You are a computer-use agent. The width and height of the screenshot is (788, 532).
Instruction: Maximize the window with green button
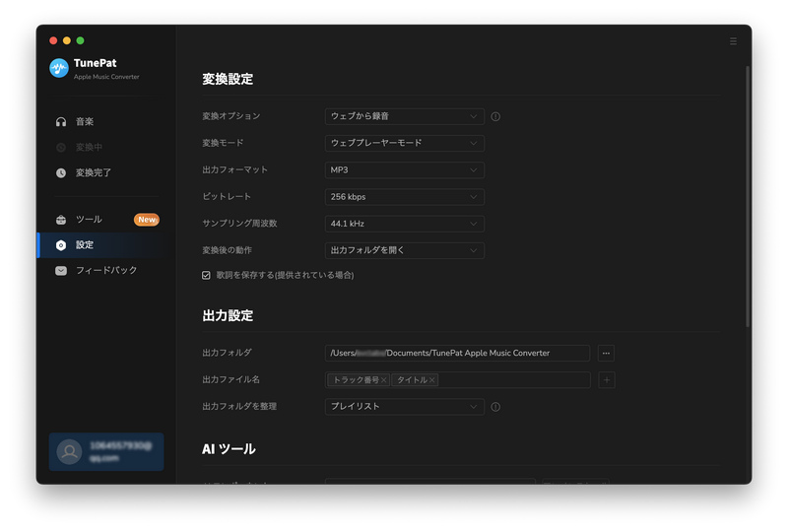click(x=81, y=40)
